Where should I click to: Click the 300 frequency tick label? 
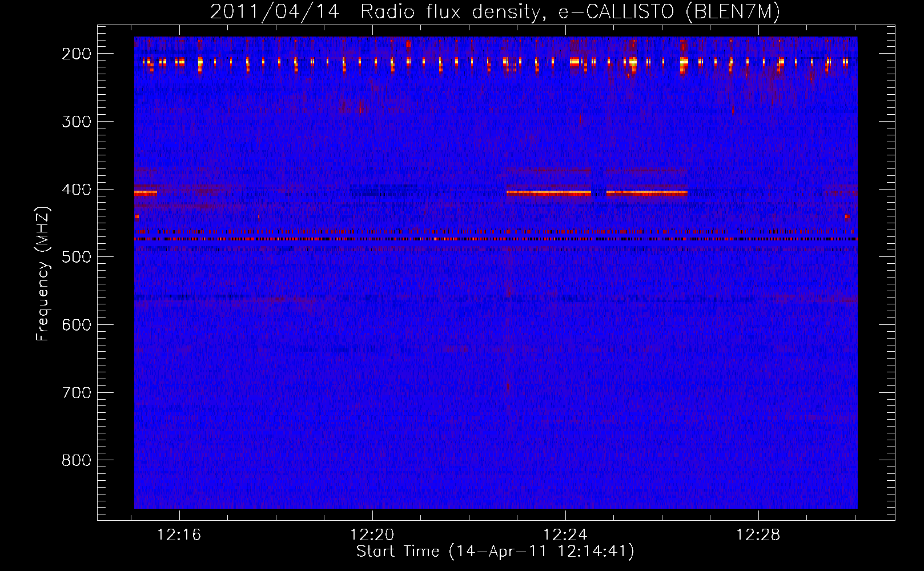point(77,122)
